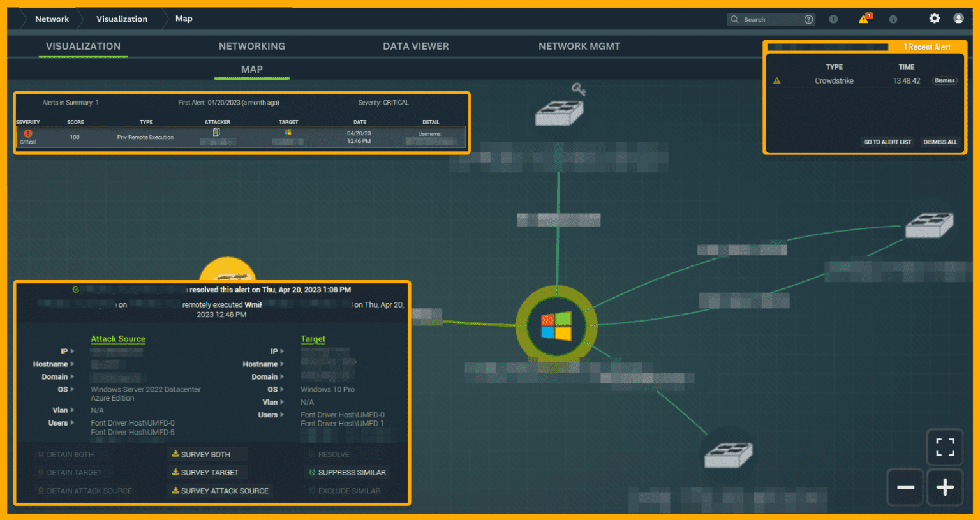This screenshot has width=980, height=520.
Task: Zoom out of map with minus button
Action: (905, 487)
